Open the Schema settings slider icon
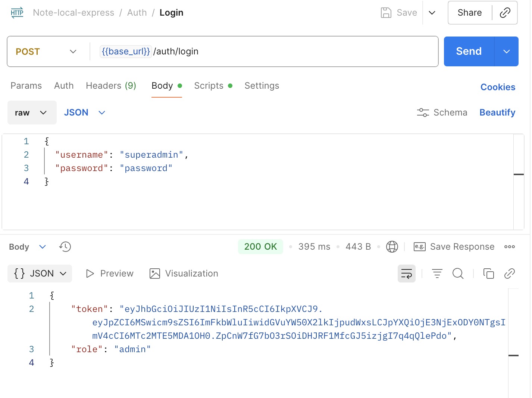 [x=423, y=113]
